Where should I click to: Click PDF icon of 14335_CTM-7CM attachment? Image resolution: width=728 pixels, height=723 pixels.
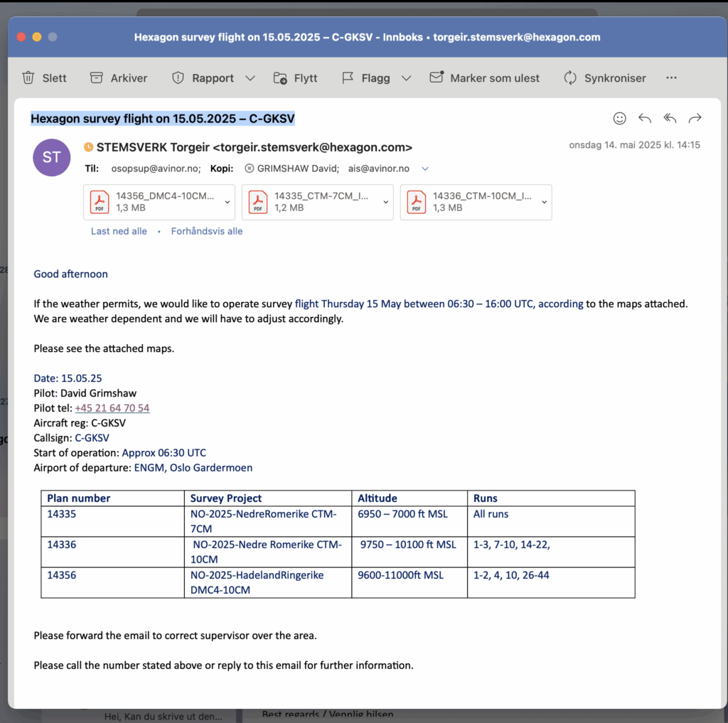(x=258, y=202)
